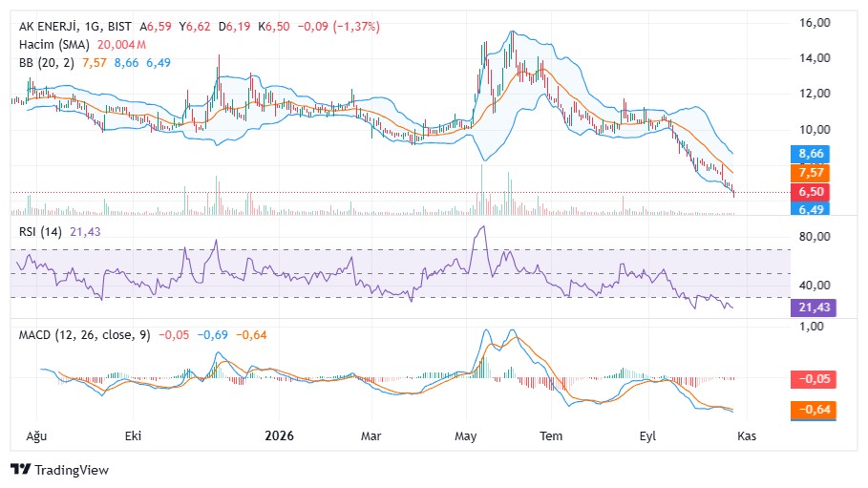Click the May label on time axis
This screenshot has width=868, height=488.
(x=466, y=435)
